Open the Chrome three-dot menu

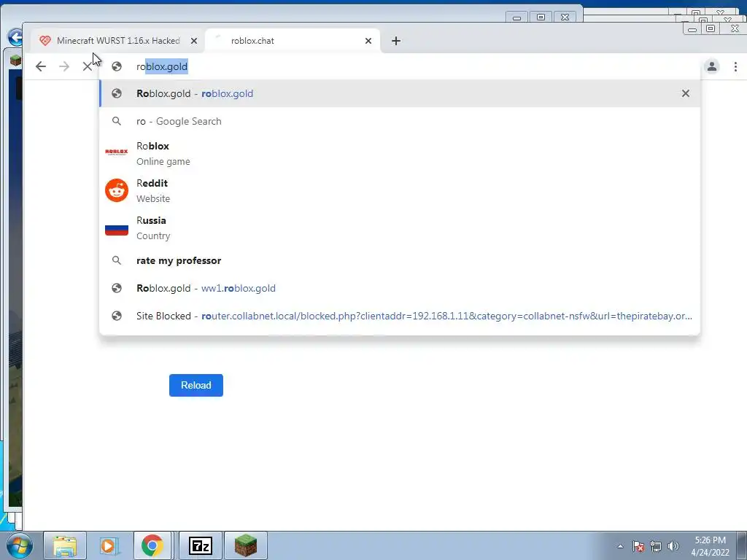click(x=735, y=66)
